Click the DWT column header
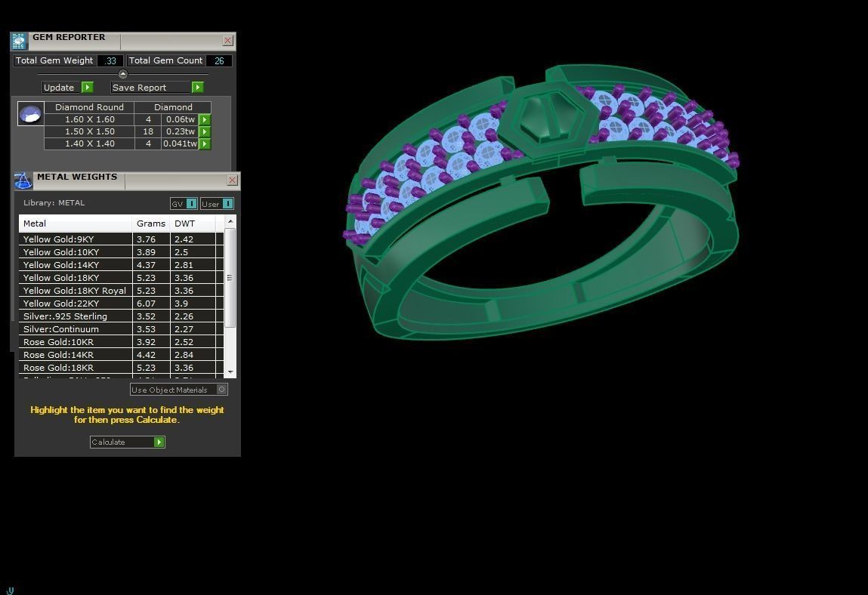868x595 pixels. pyautogui.click(x=192, y=224)
